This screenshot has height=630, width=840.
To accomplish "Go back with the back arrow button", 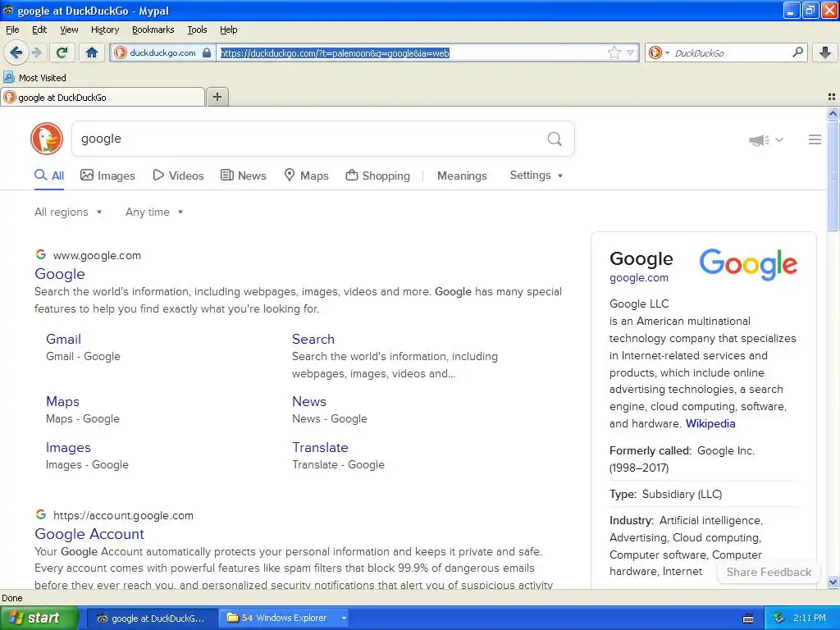I will [16, 52].
